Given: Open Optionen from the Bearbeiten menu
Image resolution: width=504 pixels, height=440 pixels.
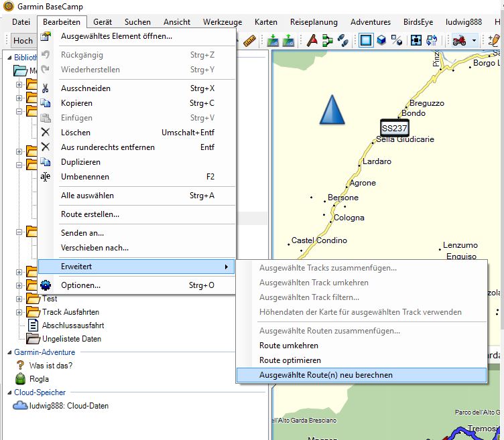Looking at the screenshot, I should click(x=80, y=285).
